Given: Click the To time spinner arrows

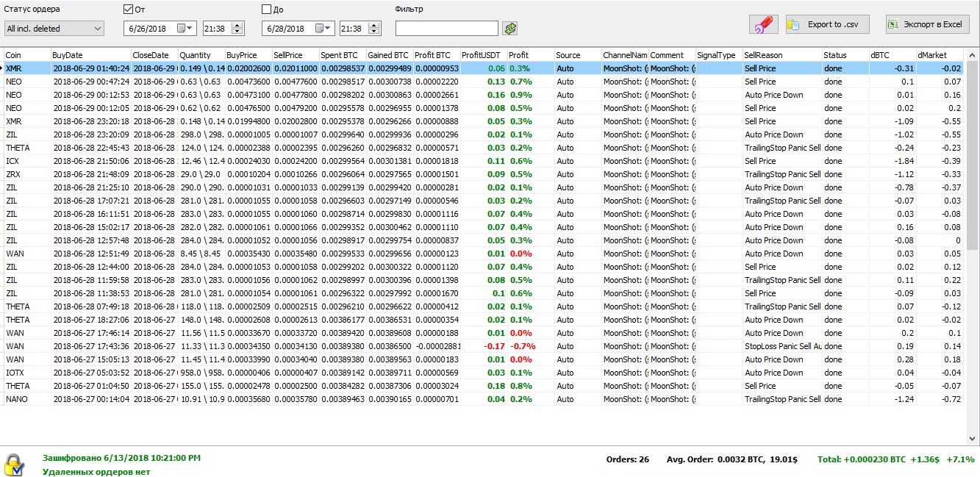Looking at the screenshot, I should [x=375, y=28].
